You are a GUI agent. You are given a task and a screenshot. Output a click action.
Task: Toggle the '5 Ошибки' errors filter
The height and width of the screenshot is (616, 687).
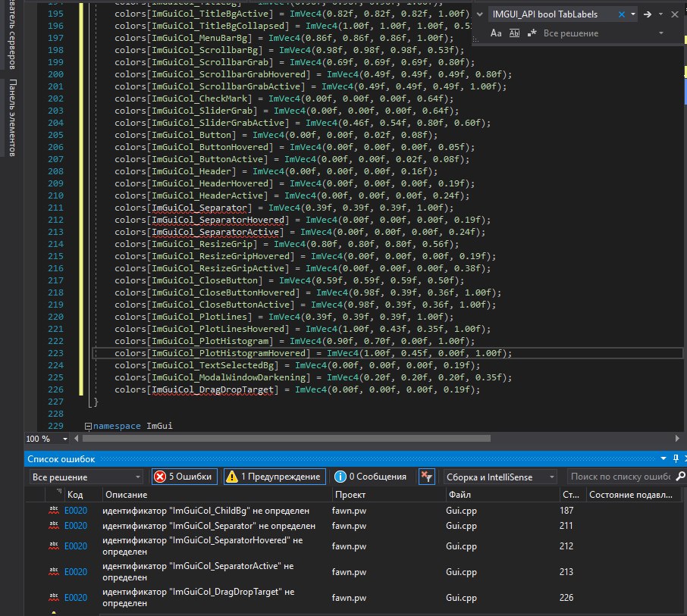point(185,477)
